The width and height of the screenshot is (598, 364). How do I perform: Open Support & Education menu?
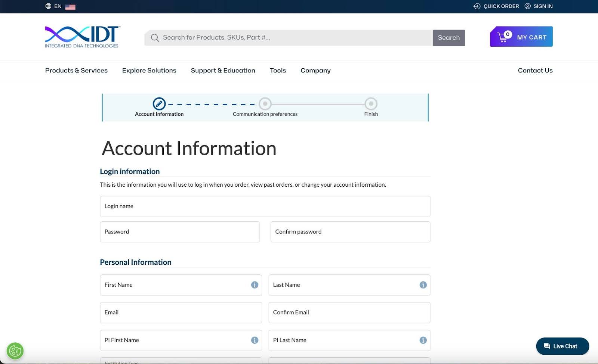[223, 71]
